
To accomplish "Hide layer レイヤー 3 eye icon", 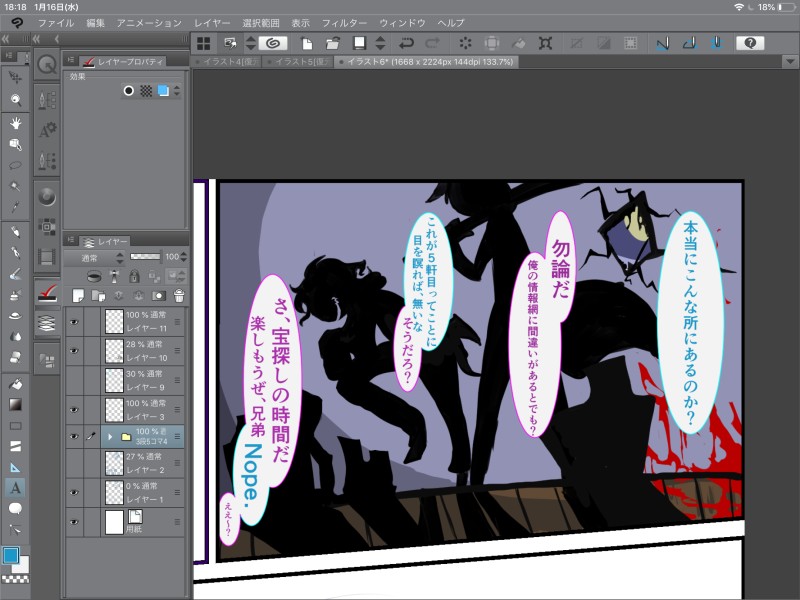I will 74,409.
